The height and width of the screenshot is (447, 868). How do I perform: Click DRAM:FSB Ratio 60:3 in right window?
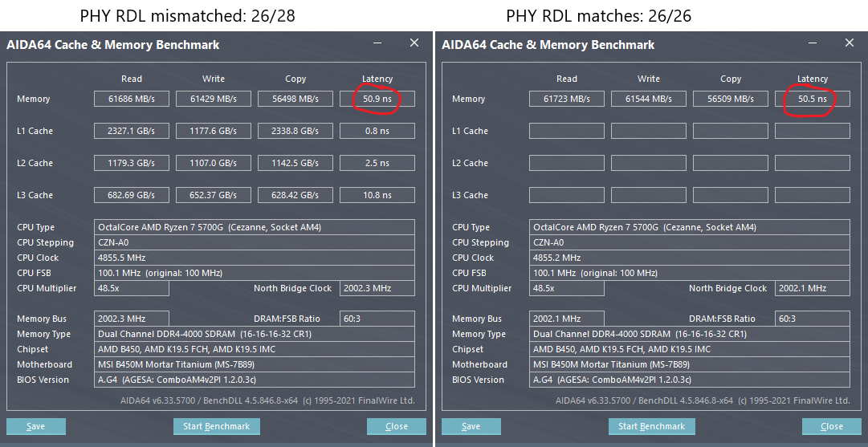[x=812, y=319]
